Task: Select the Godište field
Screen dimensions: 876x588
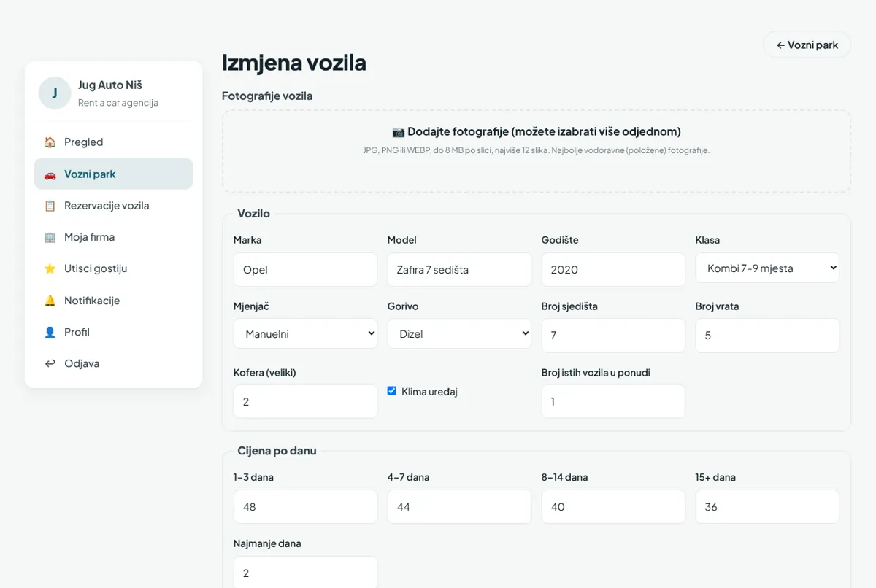Action: (x=613, y=269)
